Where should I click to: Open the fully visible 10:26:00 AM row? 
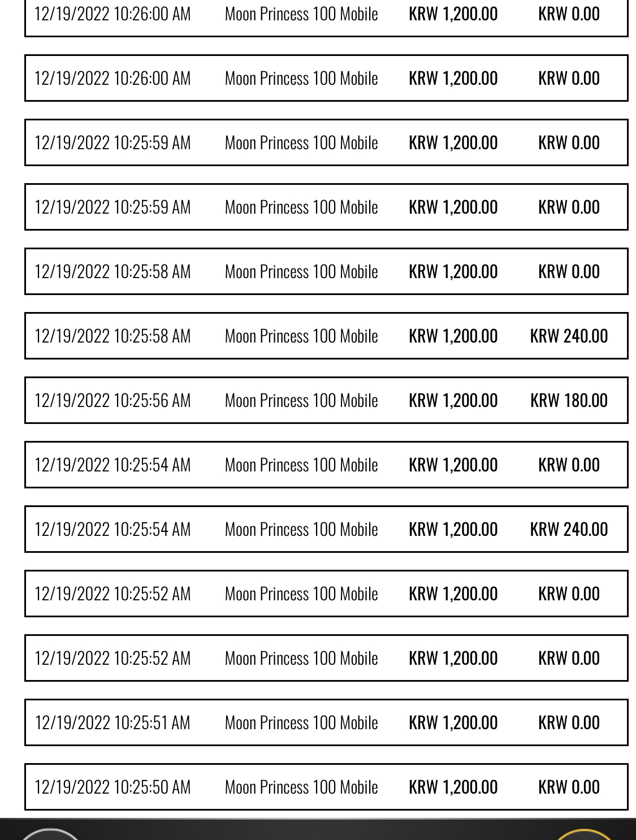click(x=326, y=78)
